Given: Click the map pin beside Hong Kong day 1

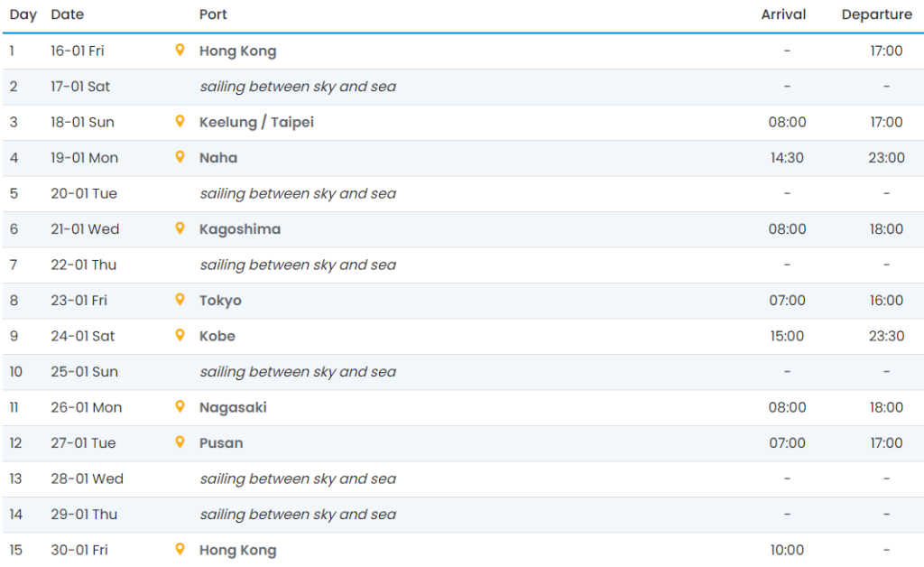Looking at the screenshot, I should 180,51.
